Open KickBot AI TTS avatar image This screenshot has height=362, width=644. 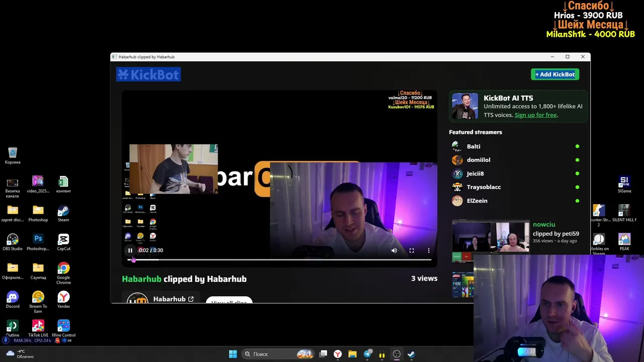click(x=465, y=106)
